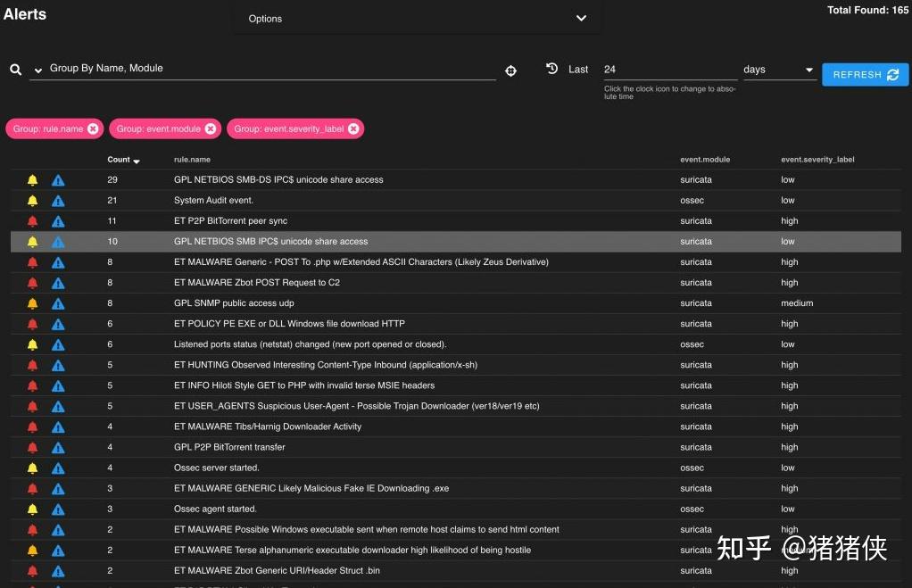Click the Total Found: 165 label

tap(867, 10)
